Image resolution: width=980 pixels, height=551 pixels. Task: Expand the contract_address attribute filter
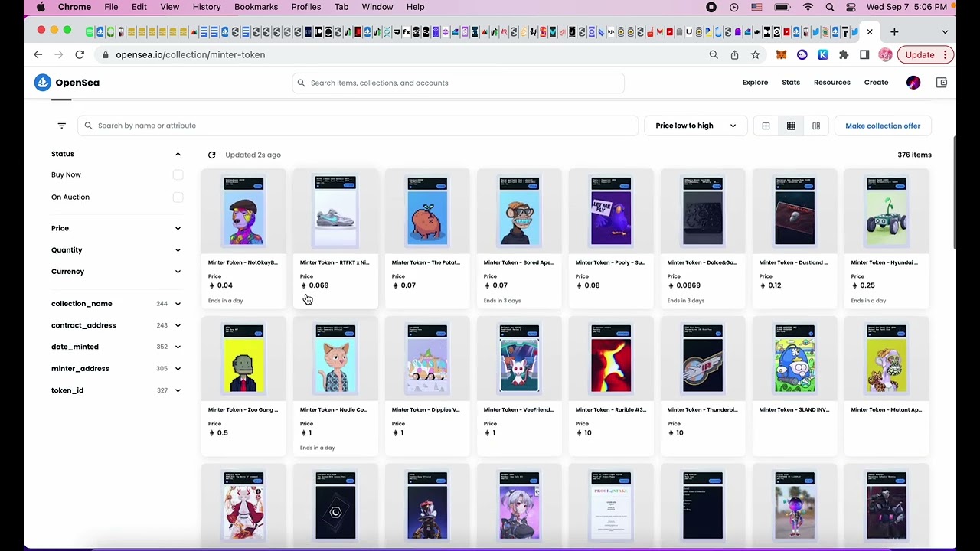coord(178,325)
